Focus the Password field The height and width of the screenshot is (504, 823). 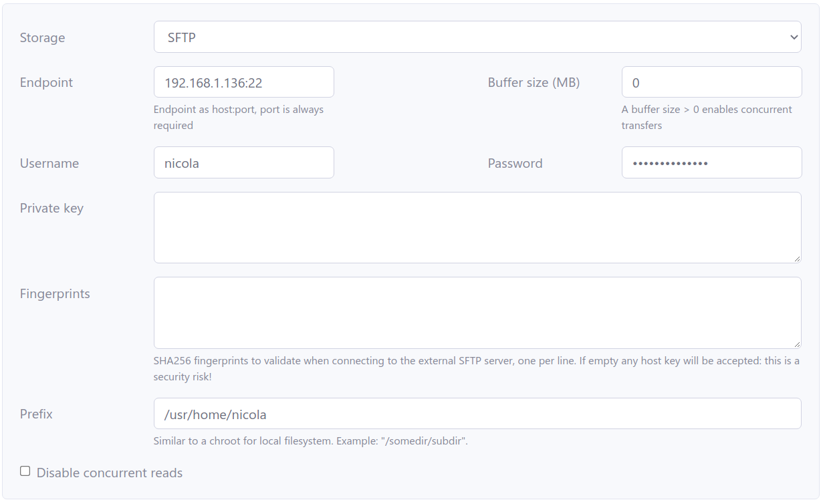[x=711, y=162]
